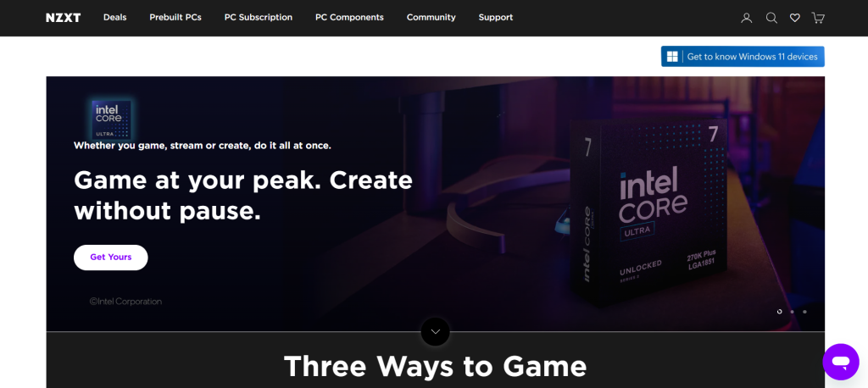The image size is (868, 388).
Task: Click the circular down-chevron button
Action: (435, 331)
